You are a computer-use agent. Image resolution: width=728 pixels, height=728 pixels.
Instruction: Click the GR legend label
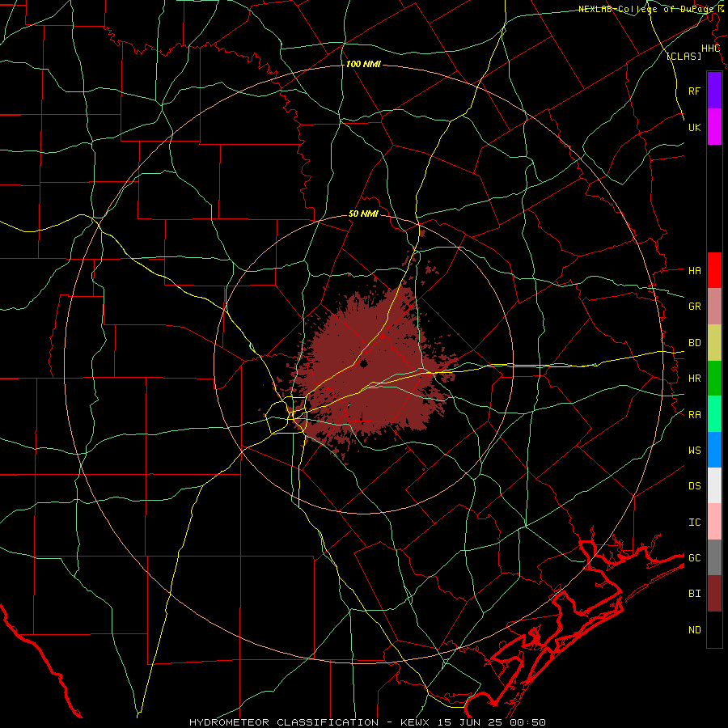[694, 307]
